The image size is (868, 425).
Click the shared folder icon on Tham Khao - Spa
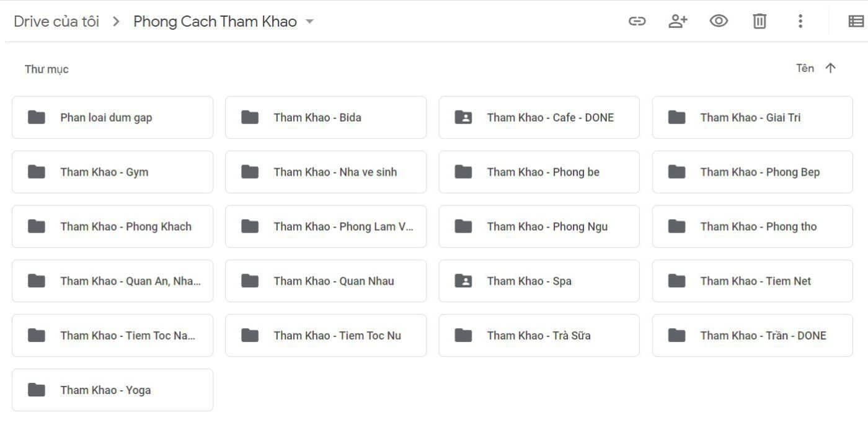coord(463,281)
